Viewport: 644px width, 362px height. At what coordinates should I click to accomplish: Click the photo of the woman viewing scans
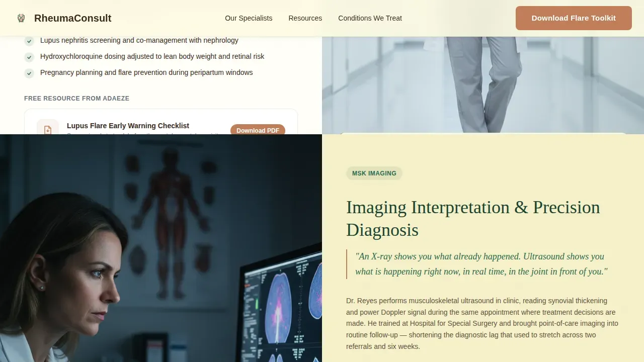pos(161,248)
